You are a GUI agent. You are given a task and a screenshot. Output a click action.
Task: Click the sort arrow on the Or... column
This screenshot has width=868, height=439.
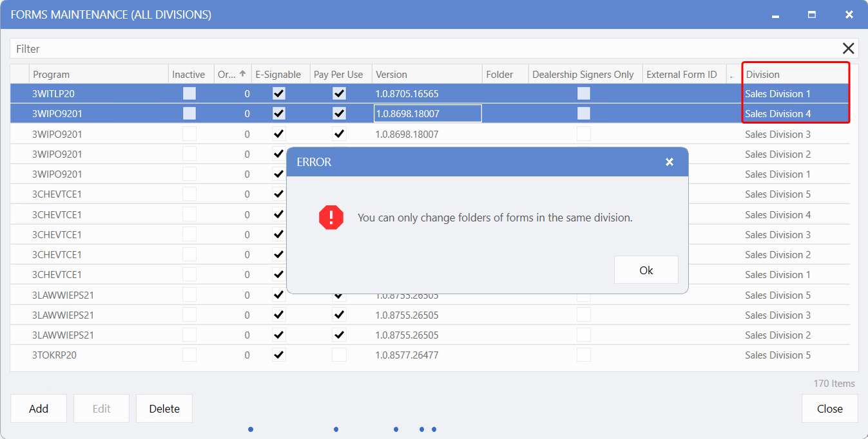(x=242, y=74)
